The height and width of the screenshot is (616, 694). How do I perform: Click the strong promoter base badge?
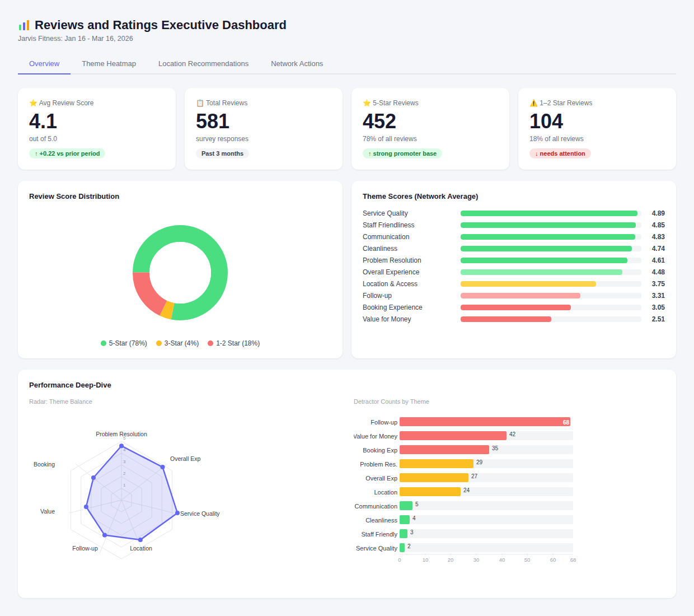click(402, 153)
